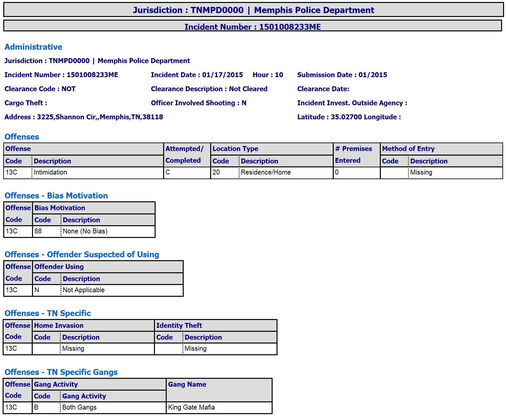Click the address 3225 Shannon Cir line
Image resolution: width=506 pixels, height=420 pixels.
84,117
